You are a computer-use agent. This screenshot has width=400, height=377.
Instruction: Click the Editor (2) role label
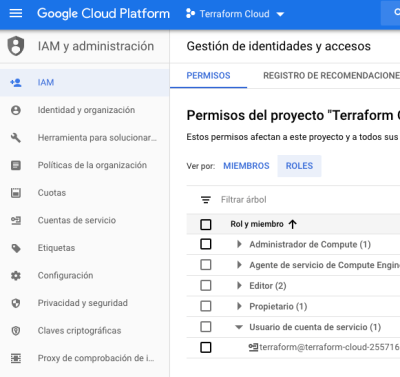coord(268,286)
